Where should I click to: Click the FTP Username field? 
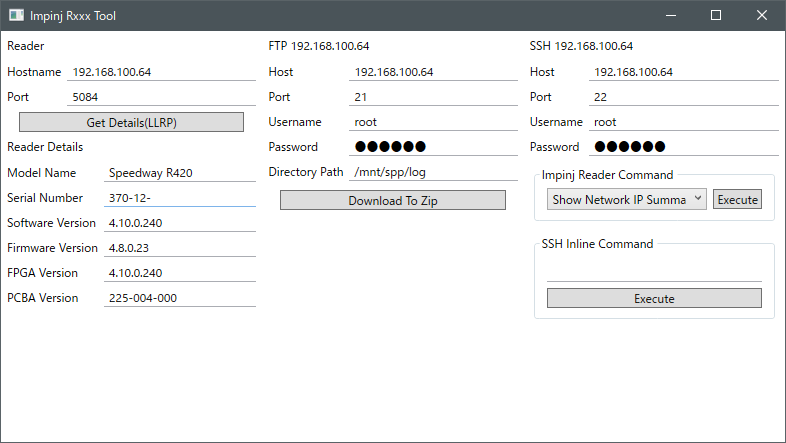[x=433, y=122]
